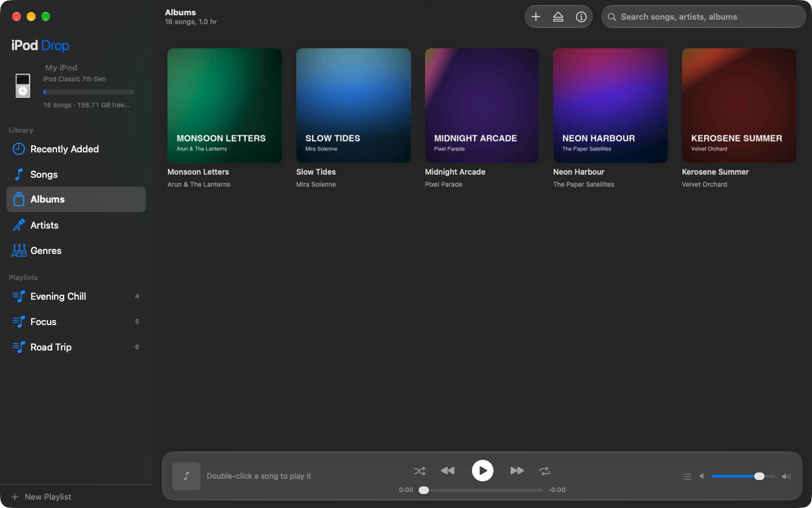Skip to the previous track
812x508 pixels.
[448, 471]
